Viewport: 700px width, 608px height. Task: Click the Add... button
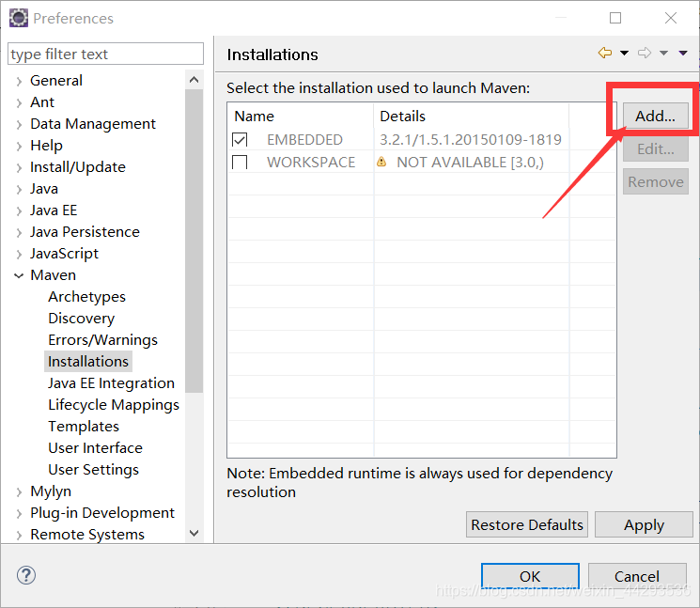655,117
